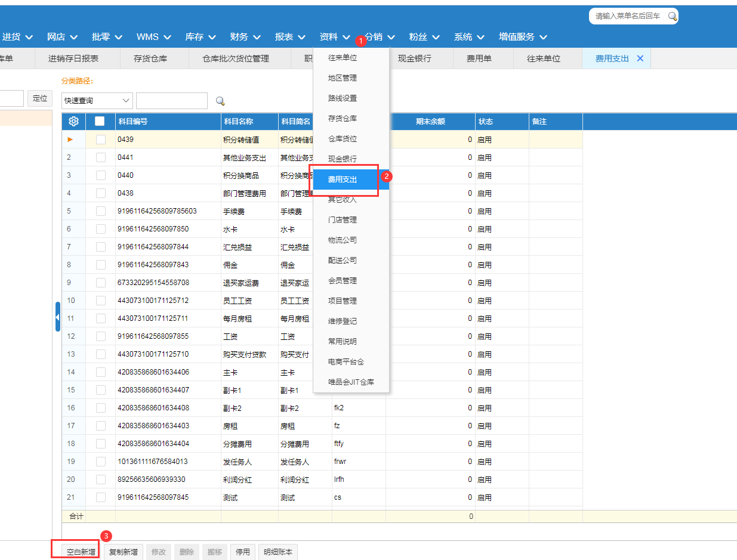Image resolution: width=737 pixels, height=560 pixels.
Task: Select 维修登记 menu entry
Action: [351, 321]
